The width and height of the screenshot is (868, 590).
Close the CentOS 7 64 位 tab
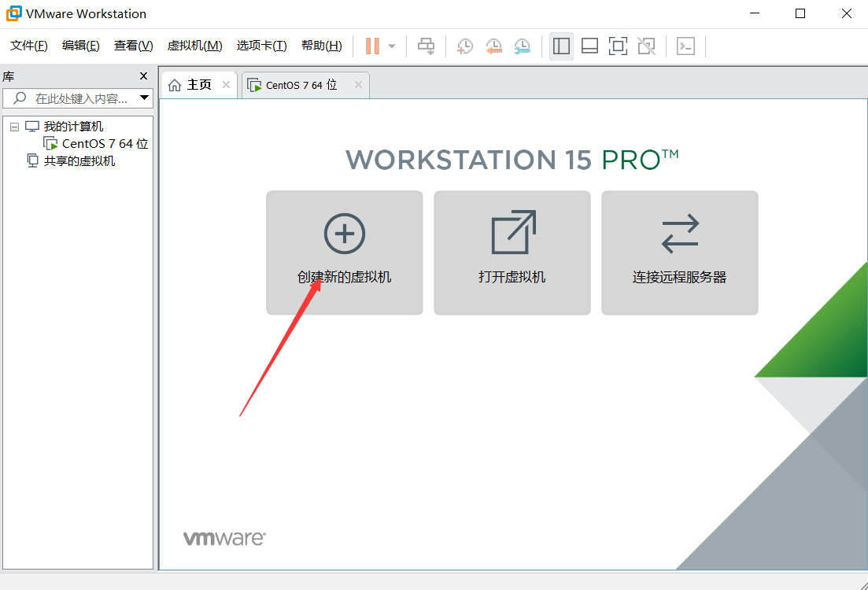(358, 85)
